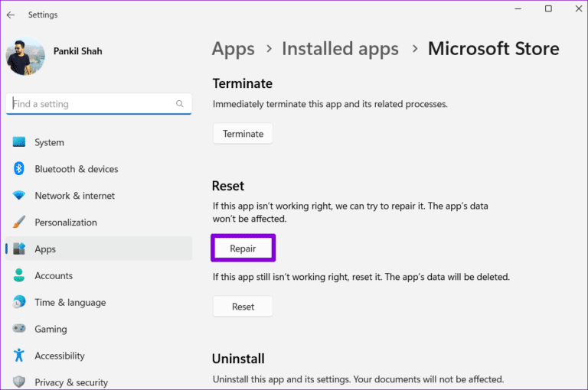
Task: Click the Network & internet wifi icon
Action: [x=19, y=196]
